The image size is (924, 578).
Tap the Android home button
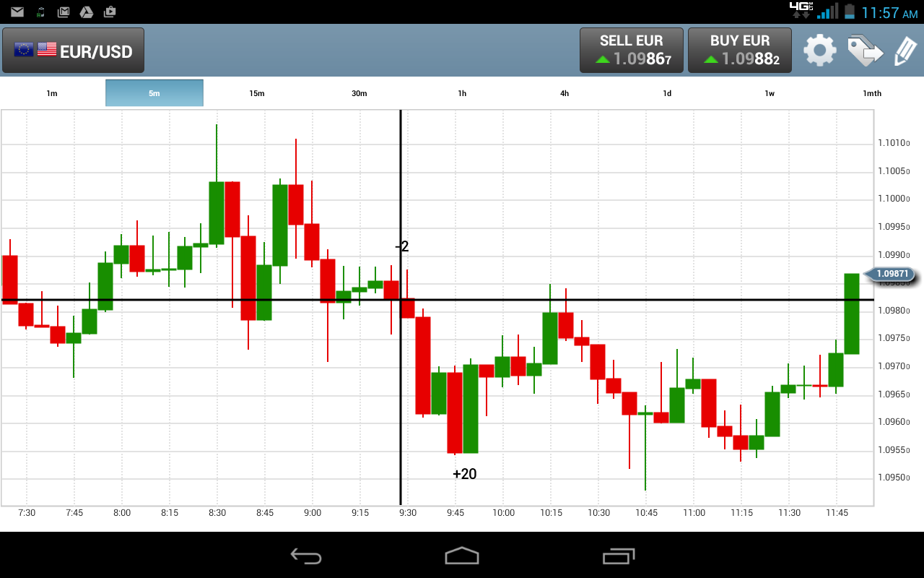coord(462,556)
